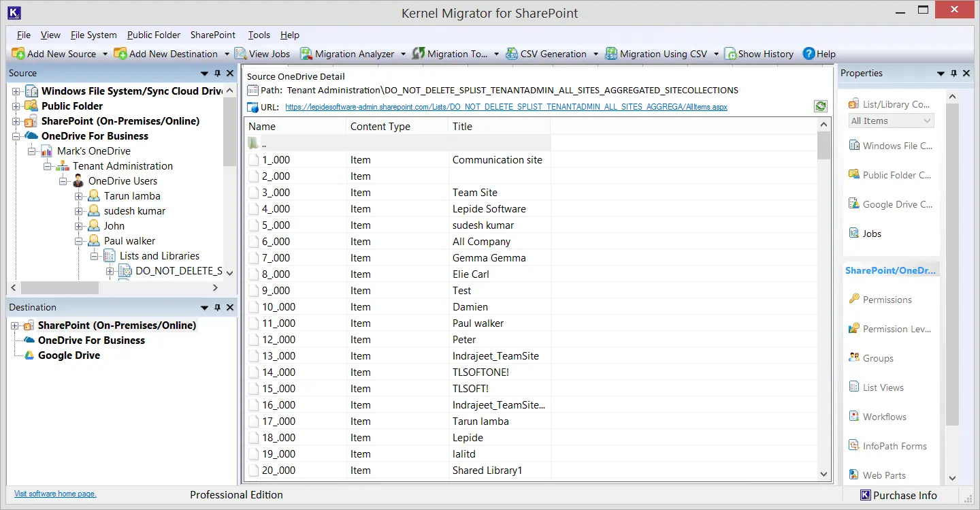
Task: Refresh using the green icon beside the URL
Action: [x=820, y=106]
